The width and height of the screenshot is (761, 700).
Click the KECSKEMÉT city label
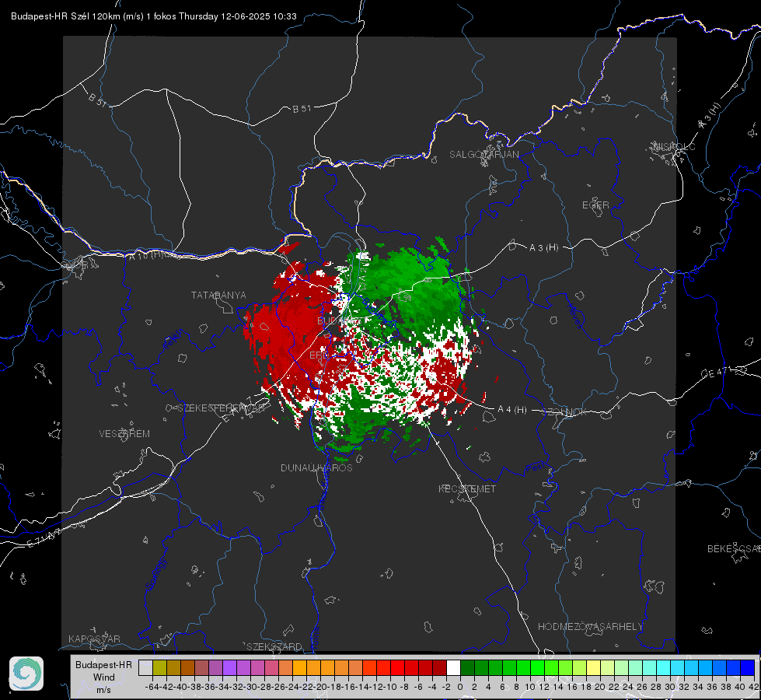[467, 488]
